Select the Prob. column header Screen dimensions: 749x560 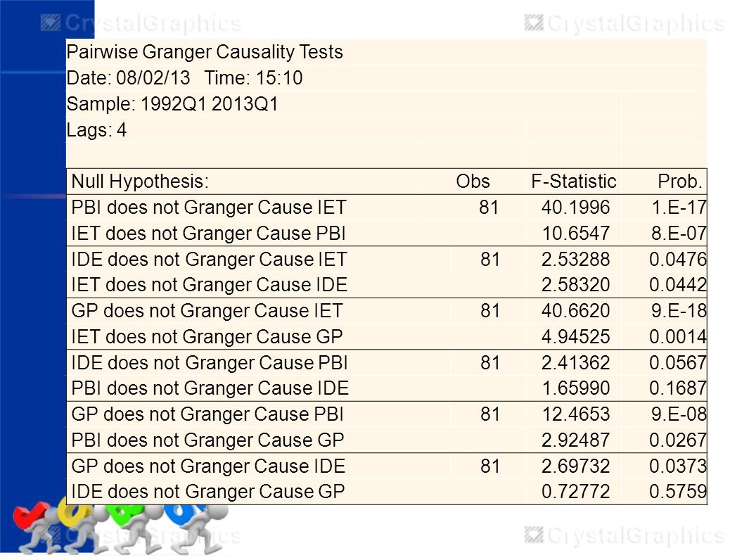coord(680,182)
